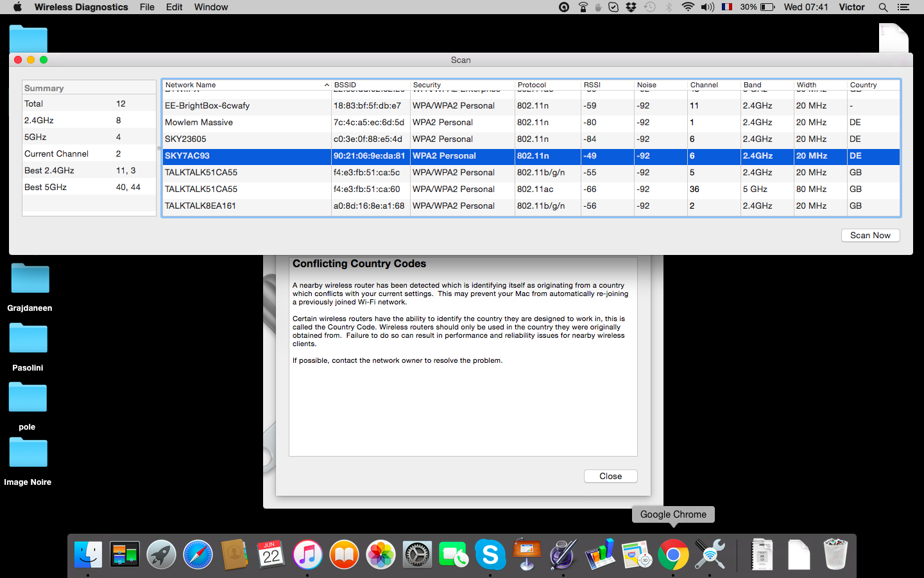This screenshot has height=578, width=924.
Task: Launch Keynote podium icon in dock
Action: point(527,554)
